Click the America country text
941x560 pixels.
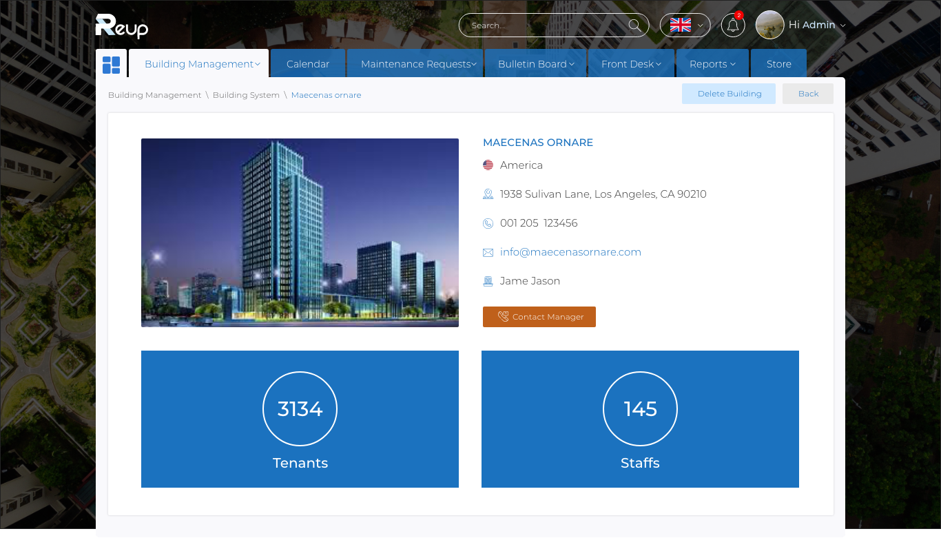coord(521,165)
